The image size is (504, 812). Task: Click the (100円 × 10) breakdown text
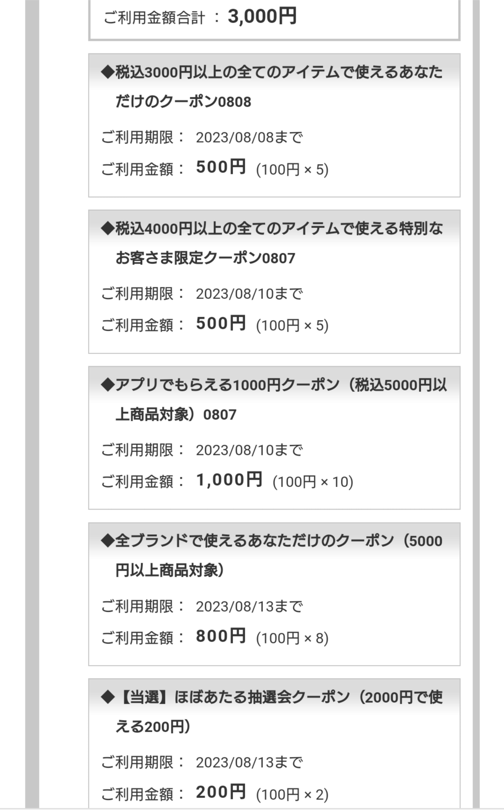(x=313, y=482)
